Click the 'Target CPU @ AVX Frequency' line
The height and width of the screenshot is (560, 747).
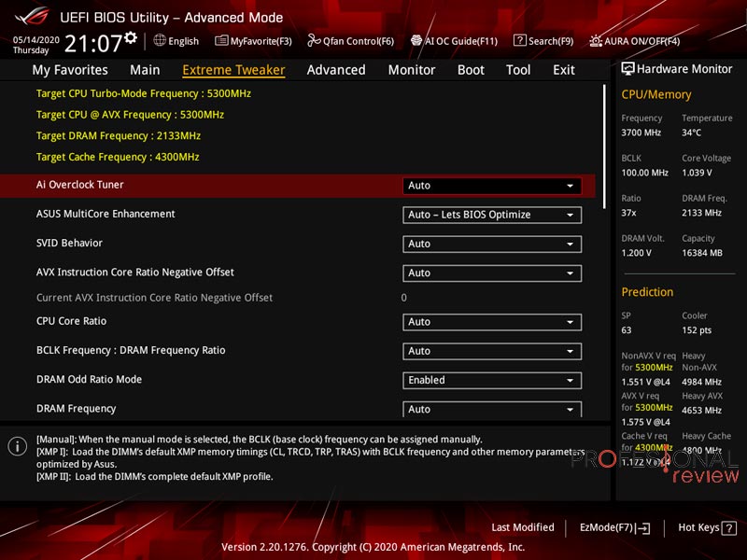[130, 115]
